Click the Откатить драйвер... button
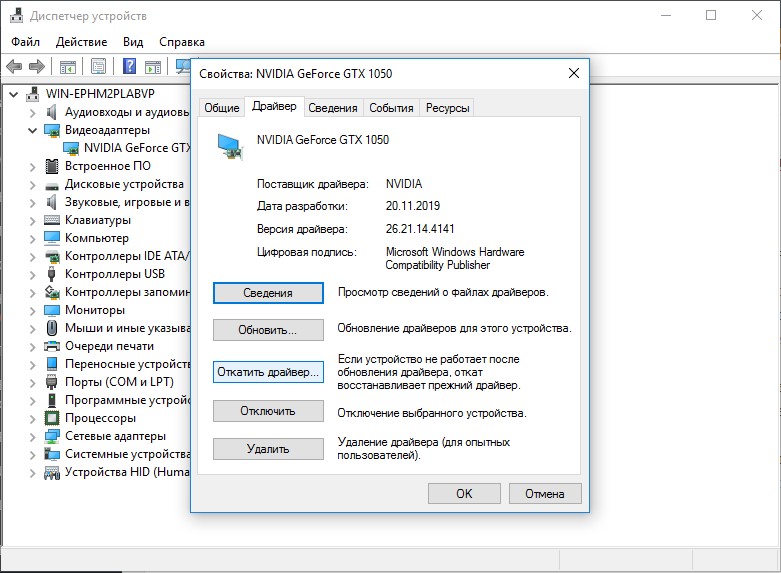Screen dimensions: 781x573 pyautogui.click(x=268, y=372)
